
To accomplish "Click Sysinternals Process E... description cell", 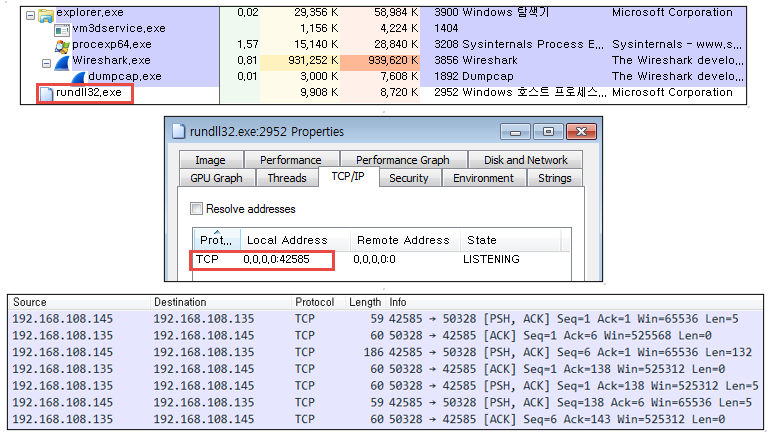I will tap(533, 45).
